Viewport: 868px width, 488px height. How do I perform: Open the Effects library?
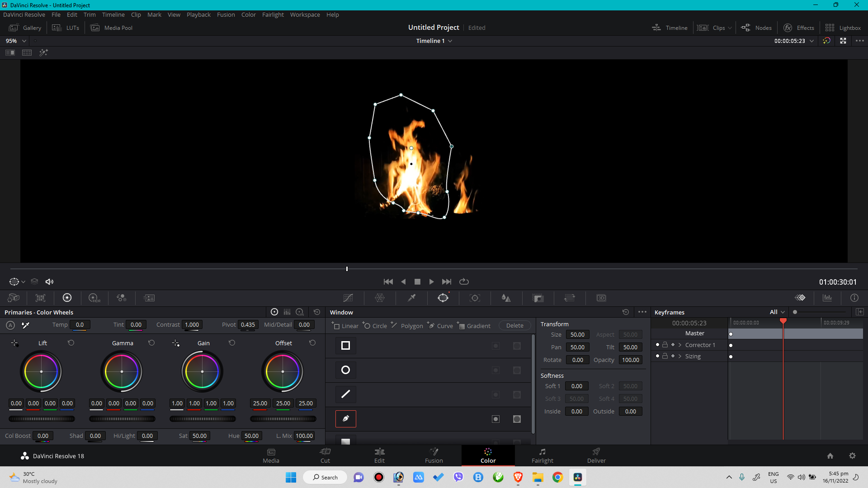(x=799, y=28)
